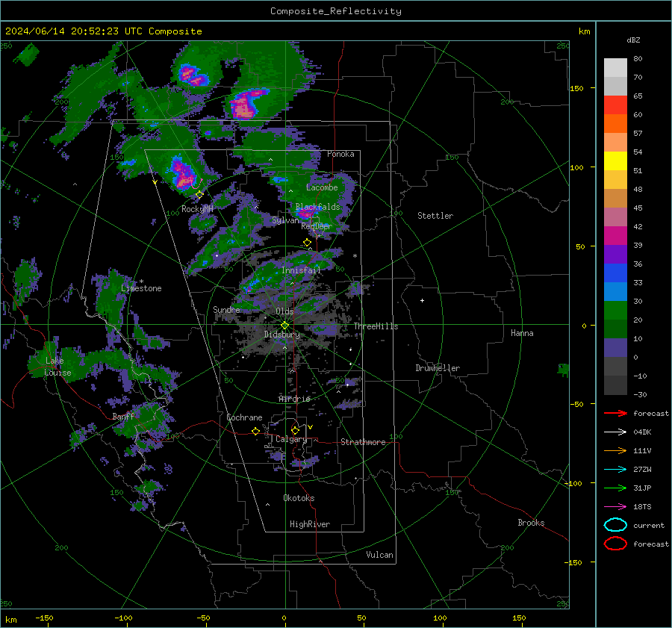Click the red forecast arrow in legend
The width and height of the screenshot is (672, 628).
point(615,413)
